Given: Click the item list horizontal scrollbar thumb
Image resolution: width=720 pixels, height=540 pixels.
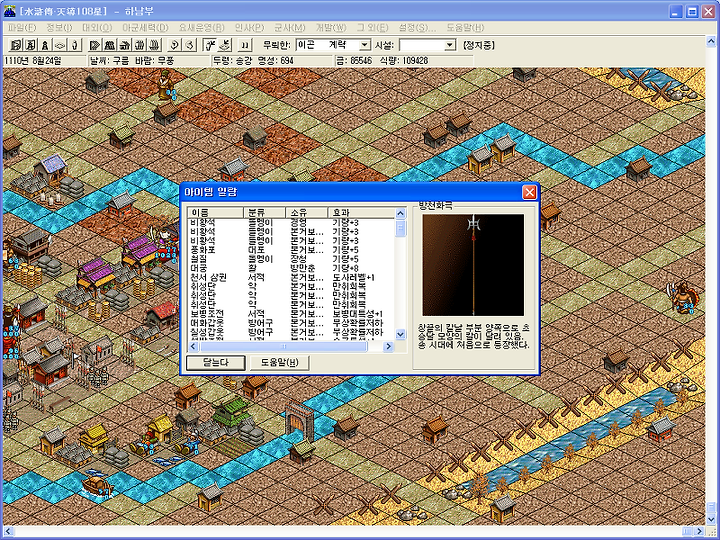Looking at the screenshot, I should (283, 347).
